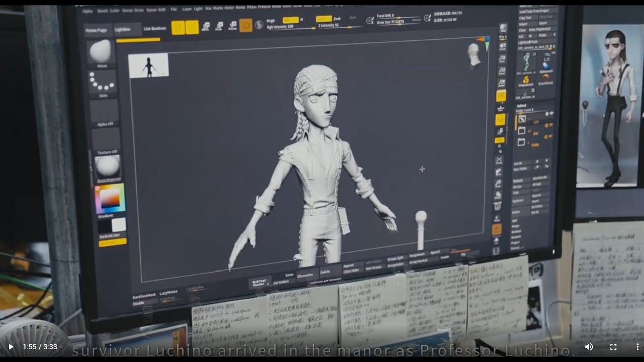Open the Alpha Off selector

pos(105,112)
